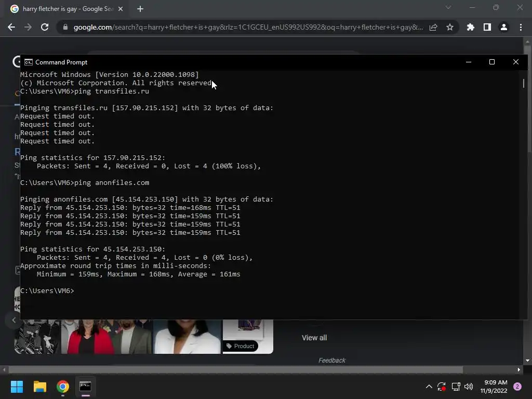Close the 'harry fletcher is gay' tab

pyautogui.click(x=121, y=9)
